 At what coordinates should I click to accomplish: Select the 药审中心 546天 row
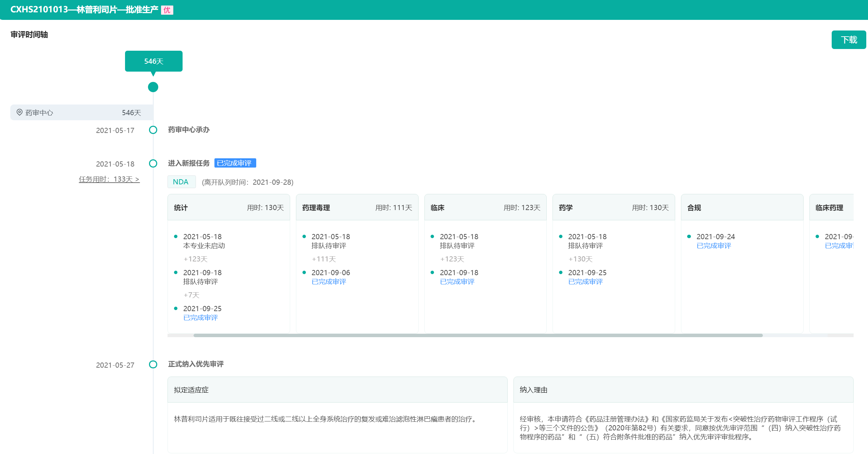click(82, 112)
